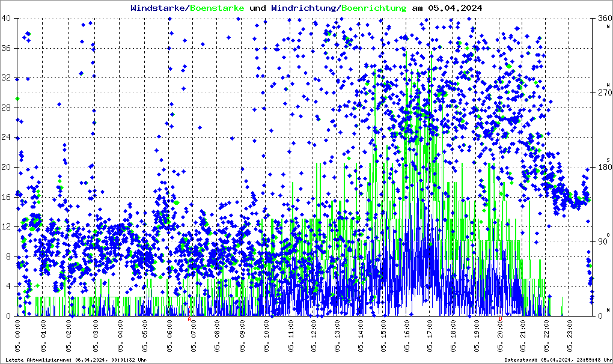Screen dimensions: 613x364
Task: Click the wind speed axis label '36'
Action: point(6,48)
